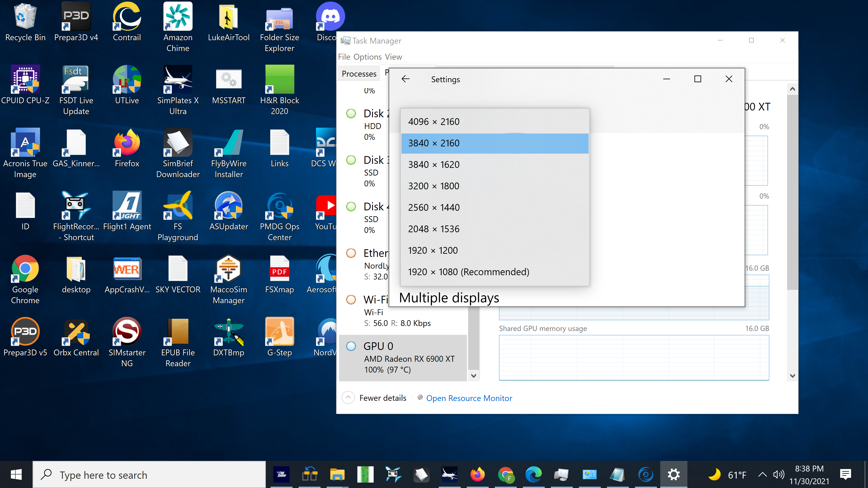Select the Flight1 Agent desktop icon
This screenshot has height=488, width=868.
pos(127,211)
